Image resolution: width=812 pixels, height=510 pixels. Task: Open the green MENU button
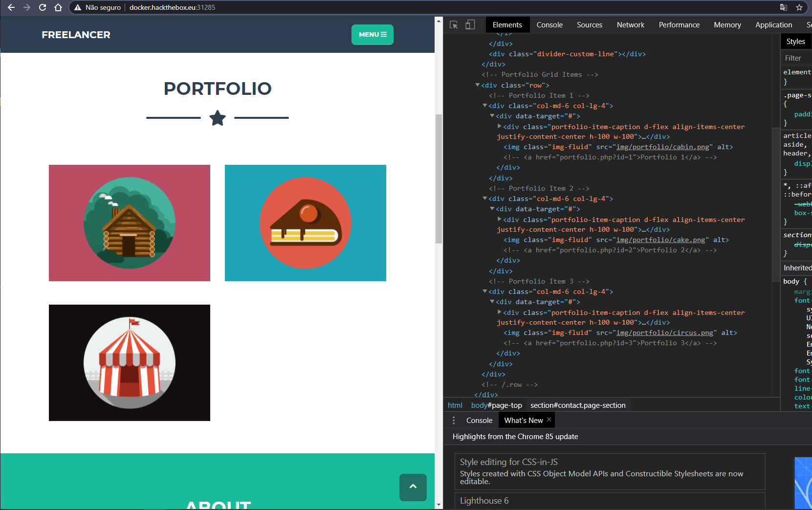click(372, 35)
